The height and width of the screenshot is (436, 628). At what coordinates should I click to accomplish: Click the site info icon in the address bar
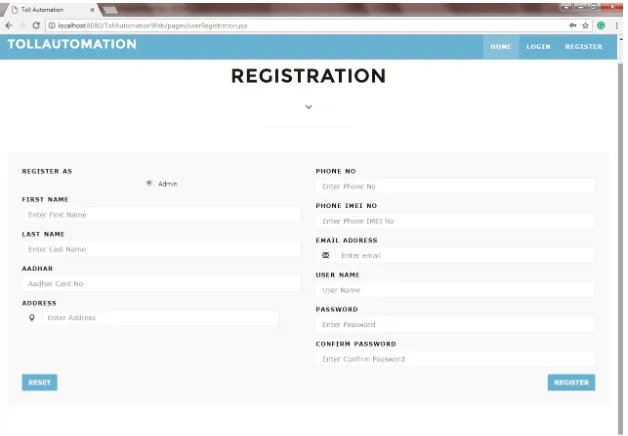coord(52,26)
